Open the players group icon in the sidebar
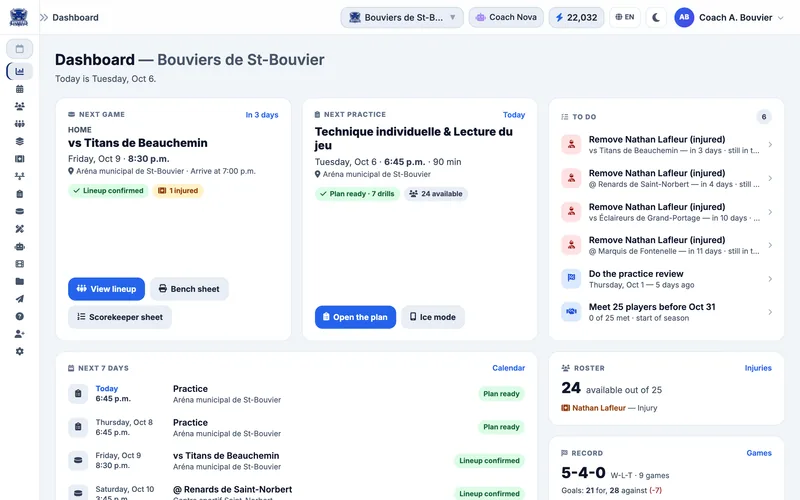Image resolution: width=800 pixels, height=500 pixels. [19, 106]
